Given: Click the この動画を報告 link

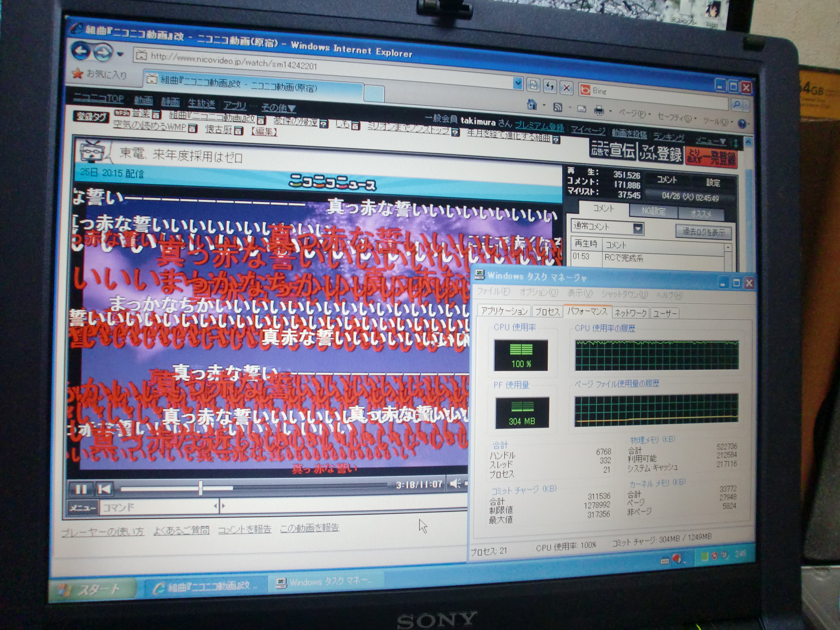Looking at the screenshot, I should coord(309,528).
